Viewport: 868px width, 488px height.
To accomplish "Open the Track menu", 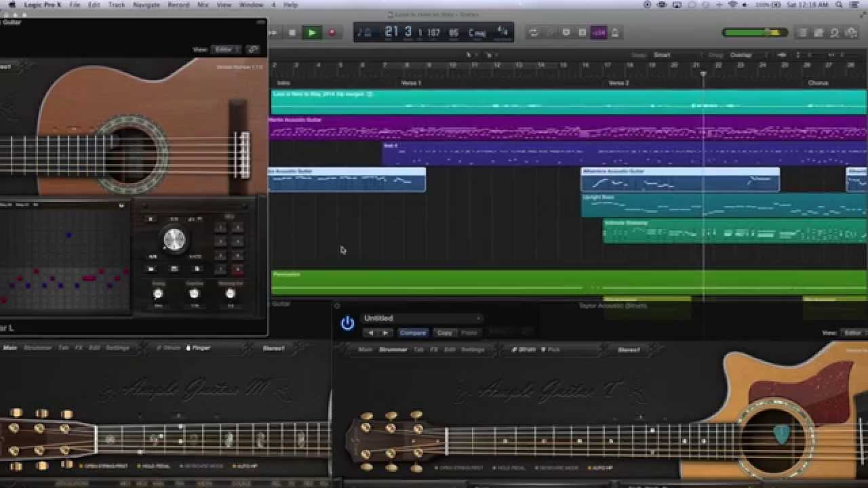I will tap(117, 5).
